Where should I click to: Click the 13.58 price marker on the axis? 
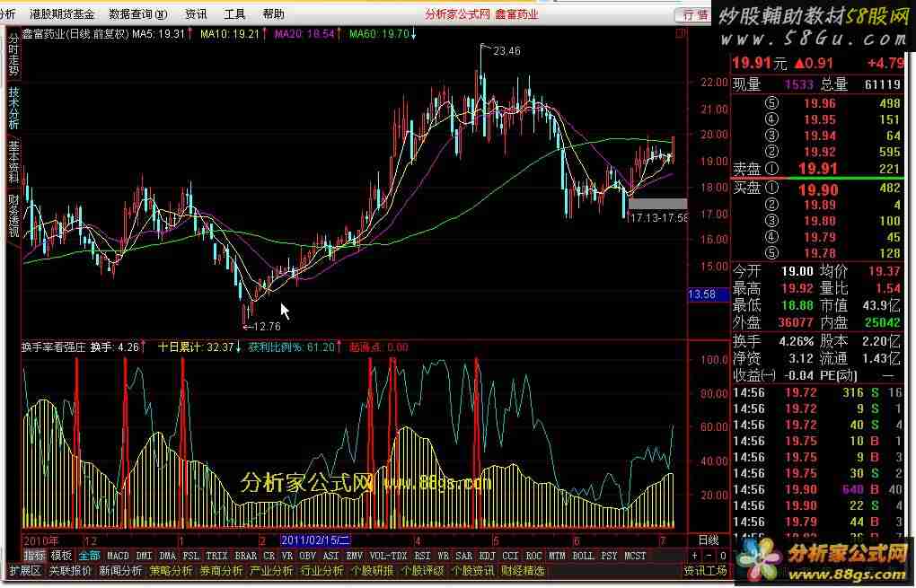pyautogui.click(x=708, y=294)
